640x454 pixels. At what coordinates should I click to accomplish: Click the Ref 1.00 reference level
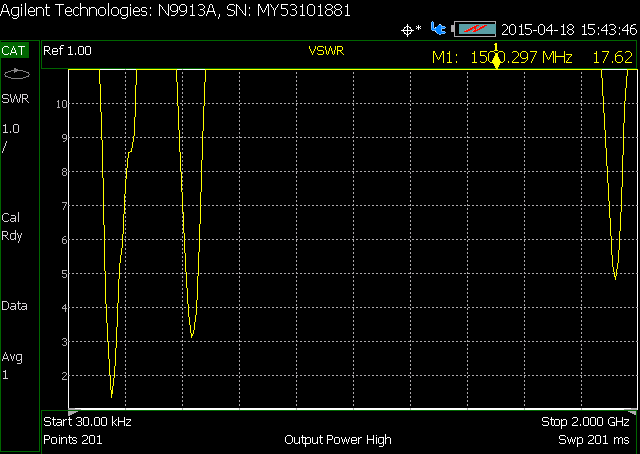pyautogui.click(x=68, y=50)
